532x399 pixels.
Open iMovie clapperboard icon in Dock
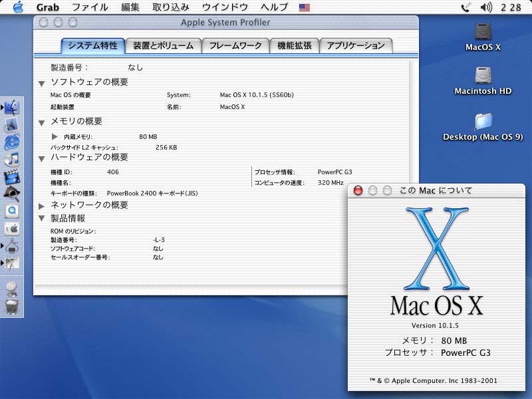click(x=12, y=177)
